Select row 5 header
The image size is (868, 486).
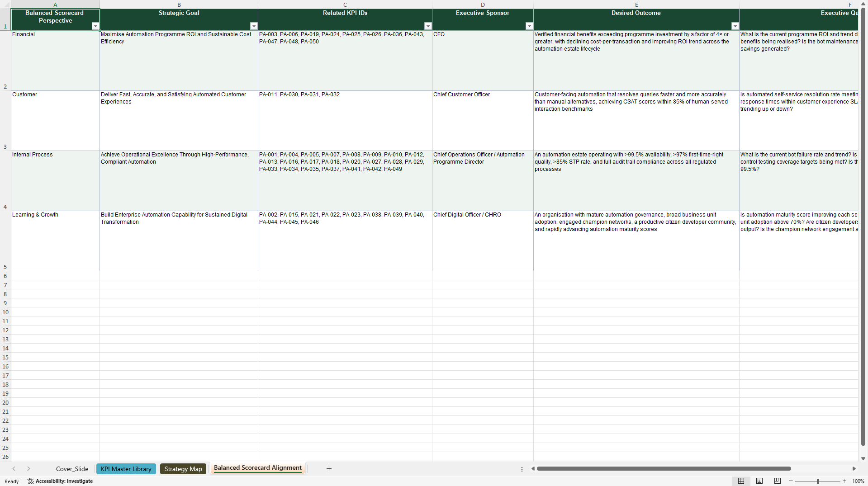coord(5,241)
